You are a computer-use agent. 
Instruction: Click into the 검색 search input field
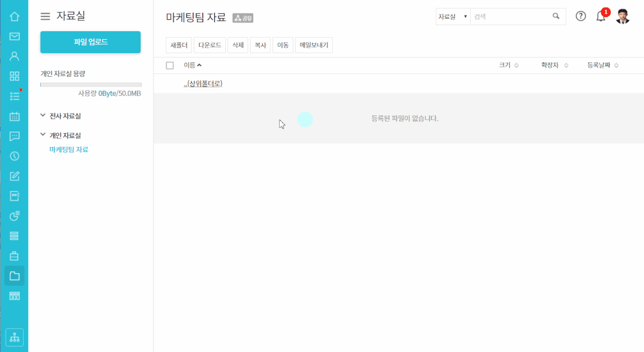tap(510, 17)
